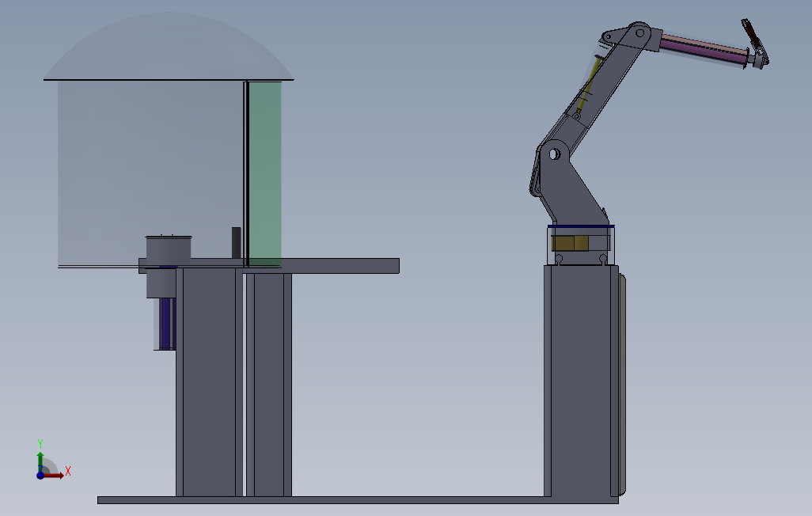Select the yellow actuator rod on upper arm

[589, 85]
